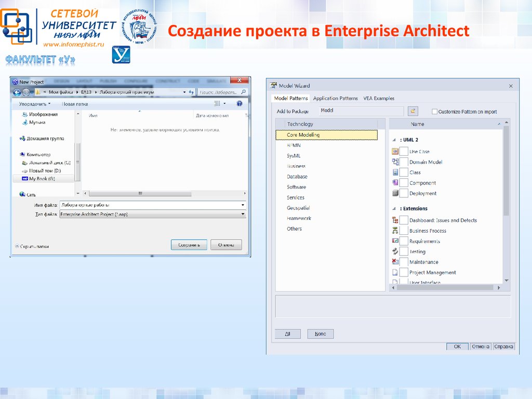
Task: Click the Домашняя группа icon
Action: tap(22, 138)
